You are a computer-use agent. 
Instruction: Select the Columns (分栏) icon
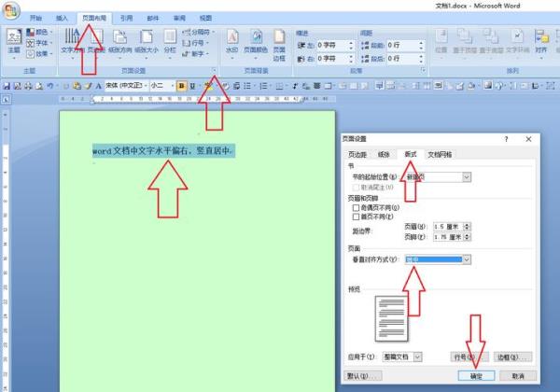(170, 40)
